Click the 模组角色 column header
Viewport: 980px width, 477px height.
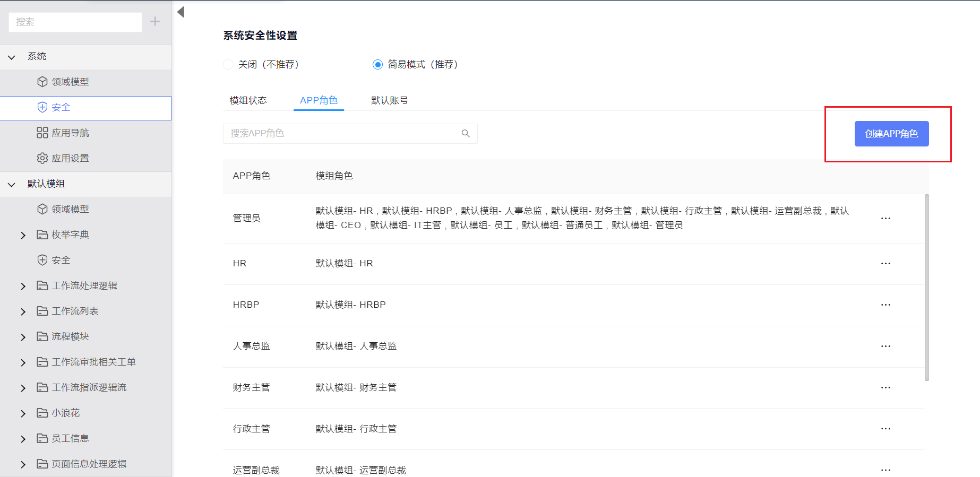coord(334,176)
